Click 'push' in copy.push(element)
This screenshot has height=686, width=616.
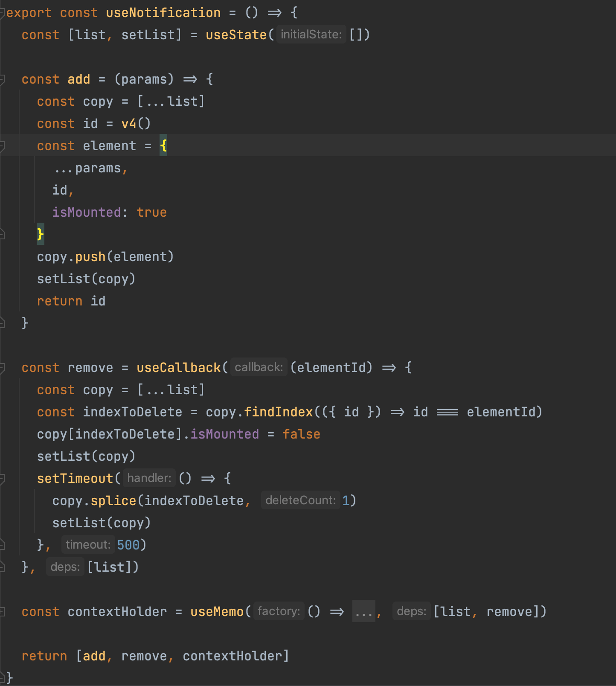pyautogui.click(x=90, y=257)
